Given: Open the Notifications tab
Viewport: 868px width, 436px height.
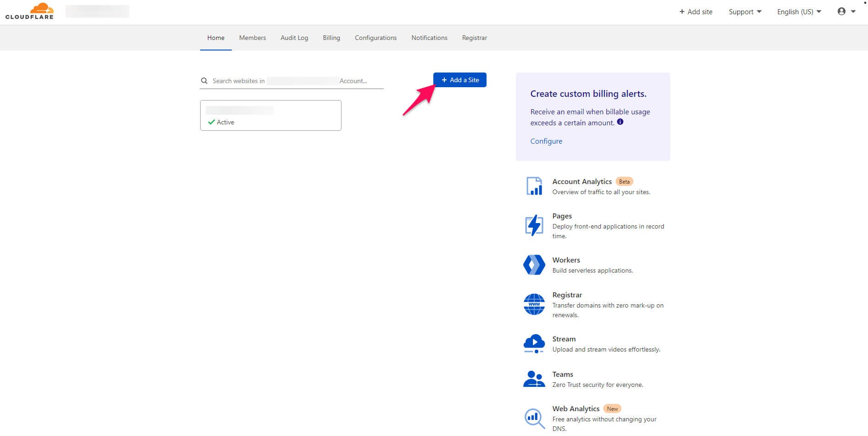Looking at the screenshot, I should 429,38.
